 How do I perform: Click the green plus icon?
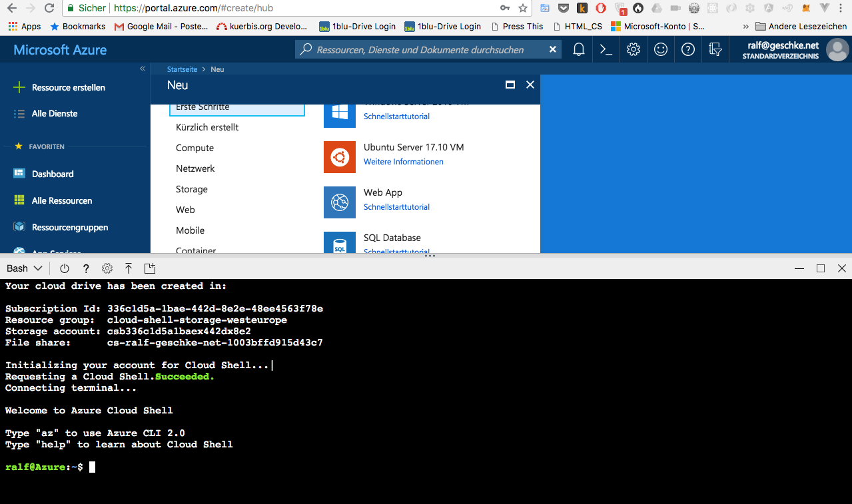(x=19, y=87)
